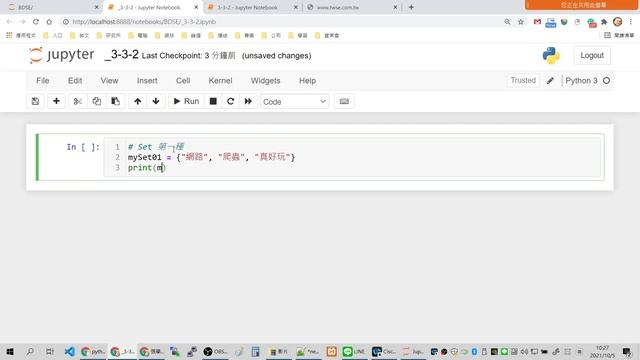This screenshot has height=360, width=640.
Task: Reload the page
Action: (x=36, y=22)
